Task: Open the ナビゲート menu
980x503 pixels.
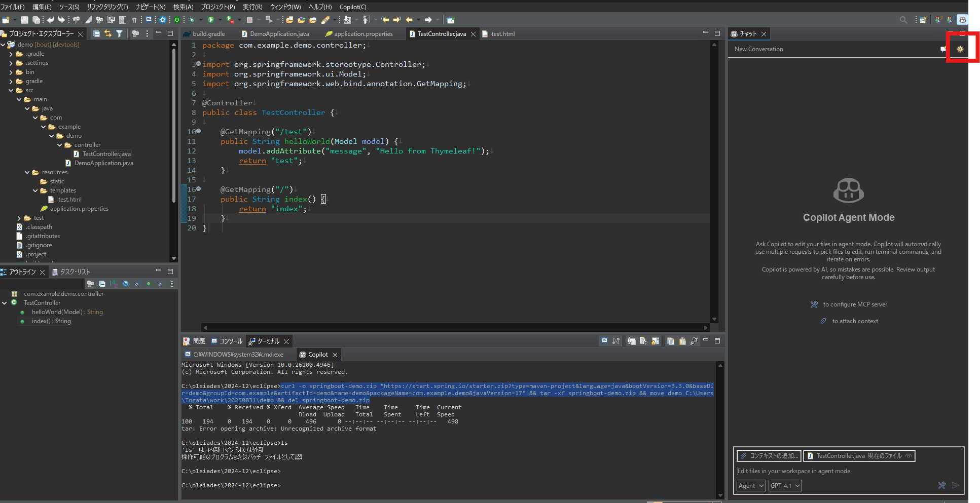Action: [150, 7]
